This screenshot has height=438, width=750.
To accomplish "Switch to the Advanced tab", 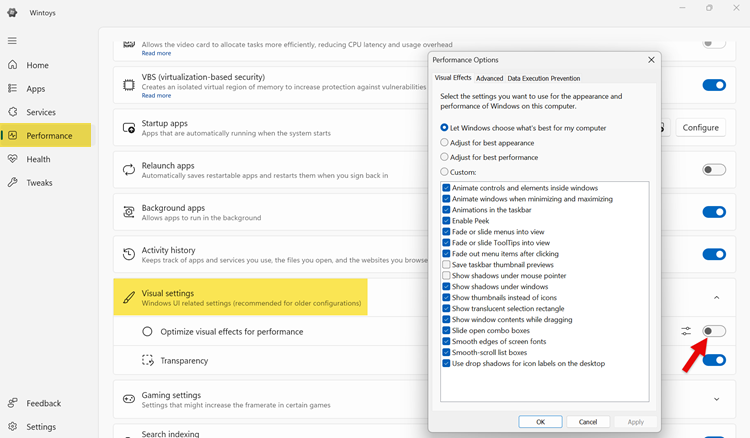I will pyautogui.click(x=489, y=78).
